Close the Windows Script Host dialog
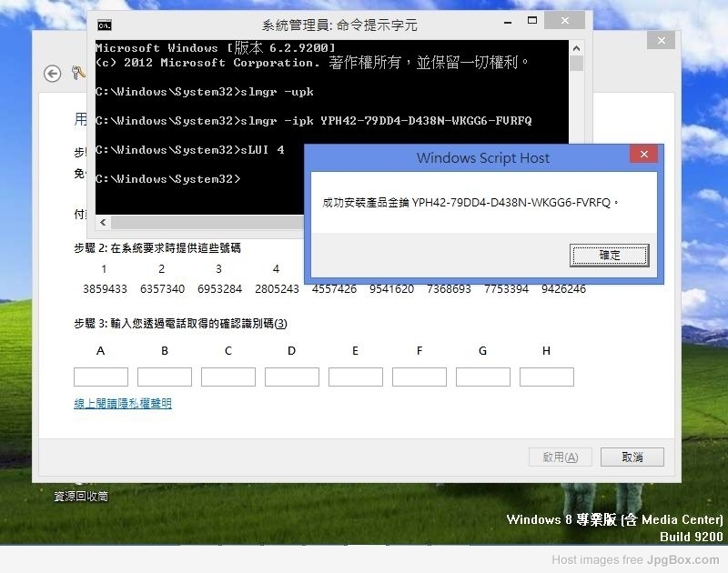 coord(643,155)
